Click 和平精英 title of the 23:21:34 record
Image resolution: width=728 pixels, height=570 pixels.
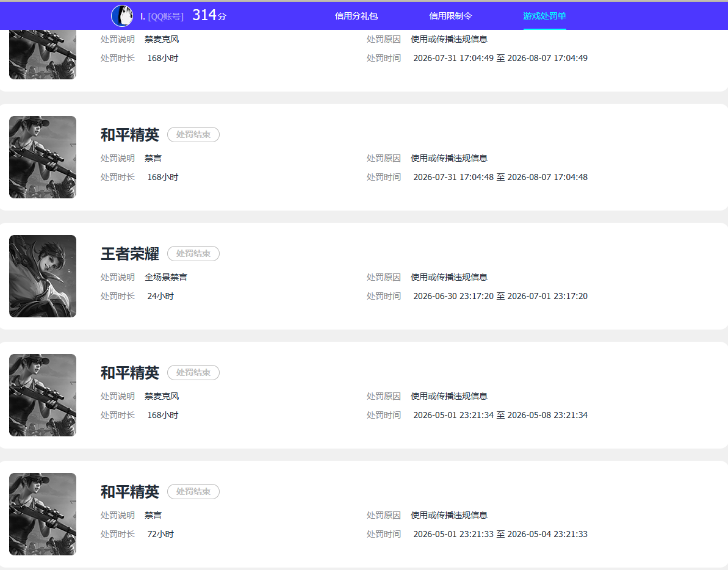[130, 373]
